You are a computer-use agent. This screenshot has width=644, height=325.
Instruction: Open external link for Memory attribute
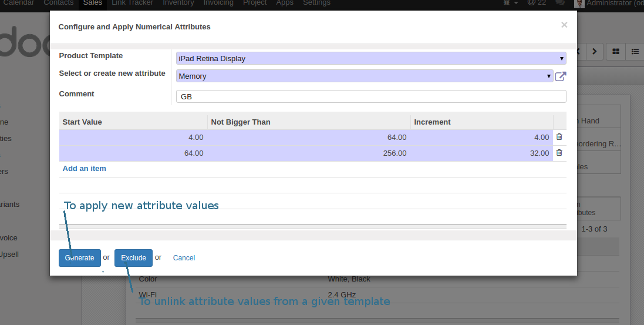[x=561, y=76]
